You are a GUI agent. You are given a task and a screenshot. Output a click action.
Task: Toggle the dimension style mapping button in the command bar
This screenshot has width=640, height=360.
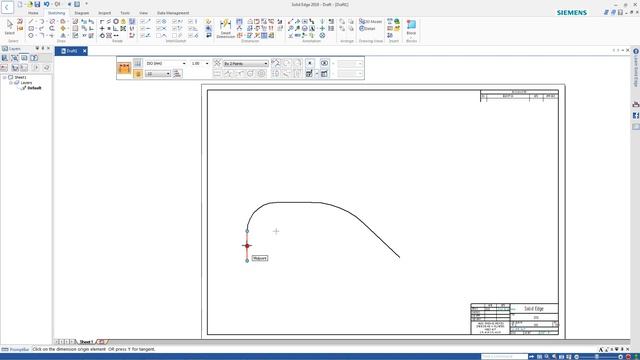[138, 63]
